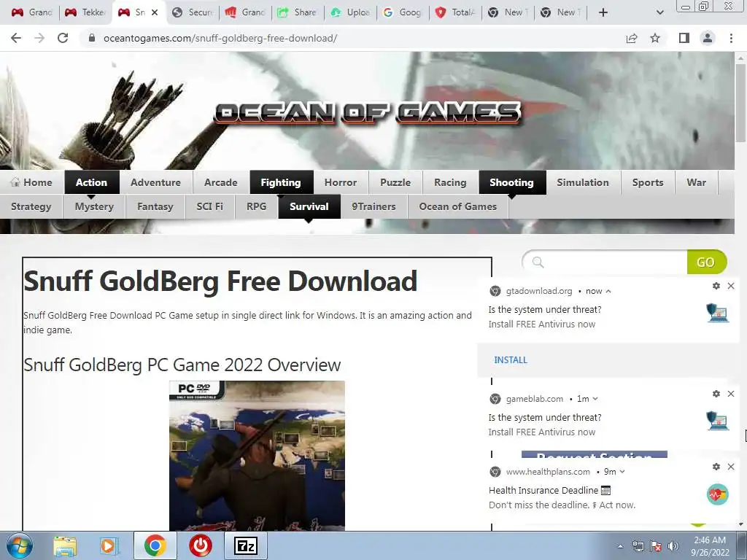
Task: Switch to the Upload tab
Action: [351, 12]
